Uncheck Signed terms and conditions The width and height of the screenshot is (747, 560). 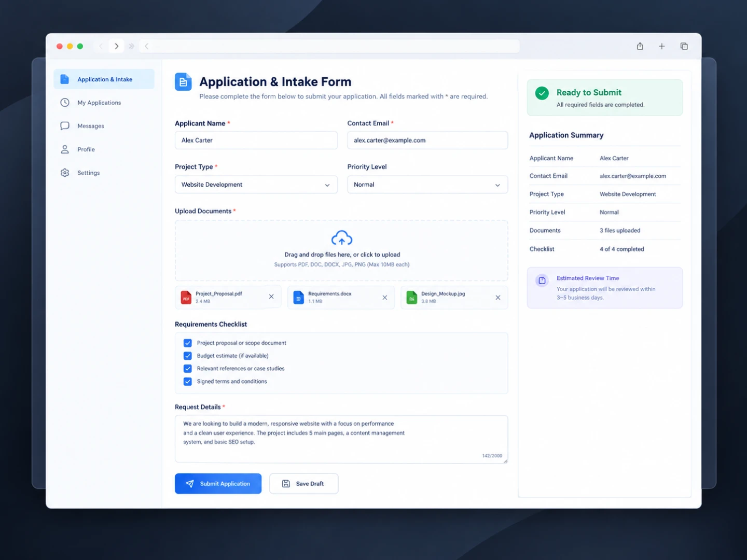pos(188,382)
